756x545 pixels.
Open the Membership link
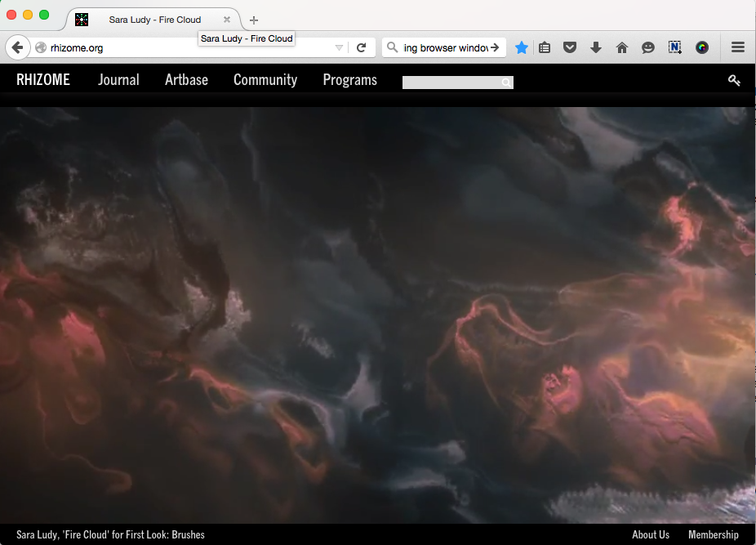[x=713, y=534]
